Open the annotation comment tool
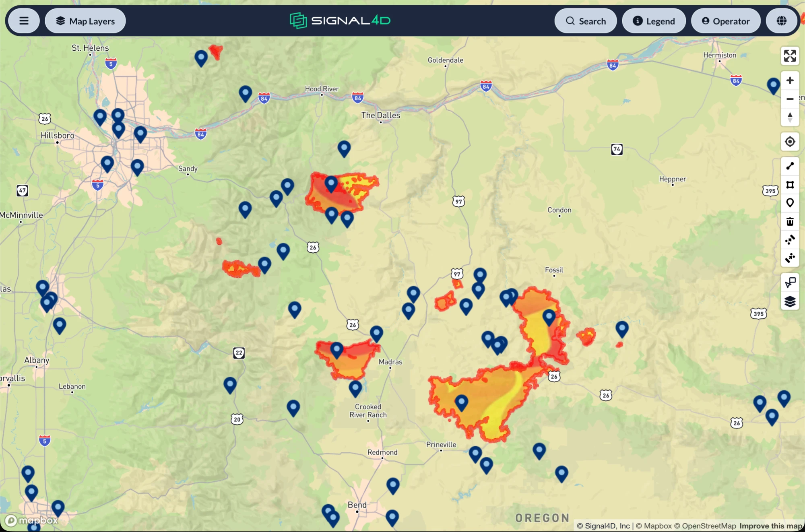 pos(790,283)
